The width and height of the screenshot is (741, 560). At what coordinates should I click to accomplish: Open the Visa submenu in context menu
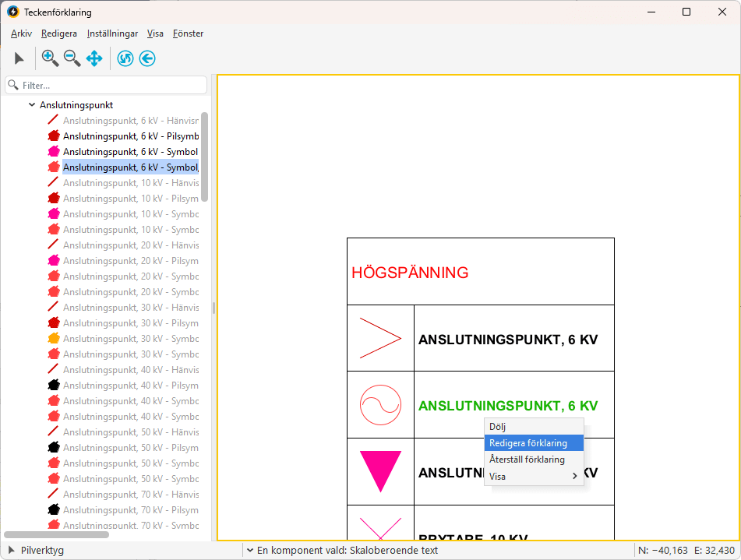point(534,477)
